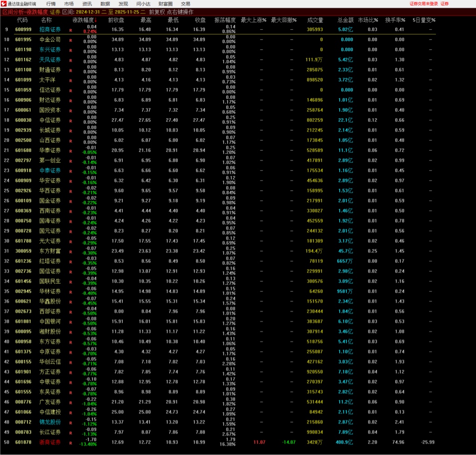This screenshot has height=455, width=476.
Task: Click the R margin marker for 长江证券
Action: click(71, 433)
